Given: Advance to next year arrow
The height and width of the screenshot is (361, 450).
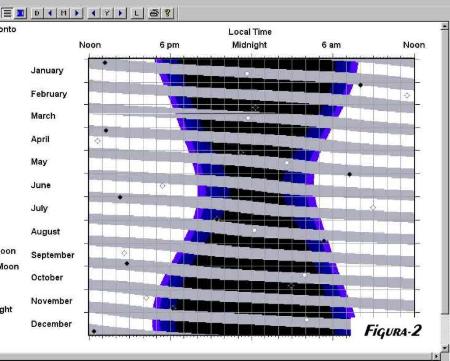Looking at the screenshot, I should (x=120, y=13).
